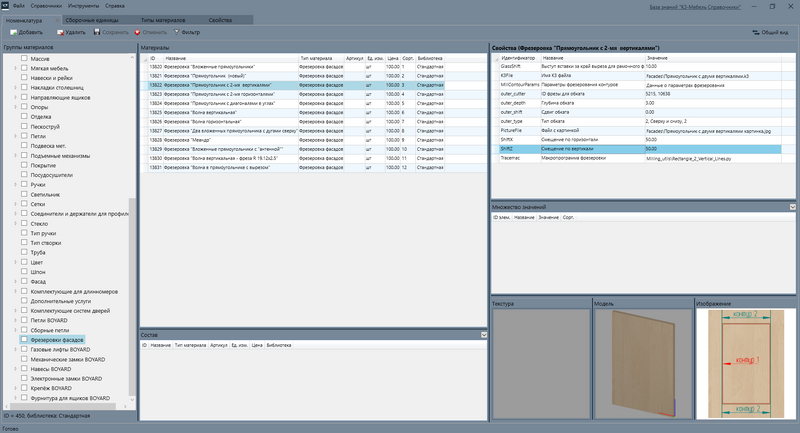Image resolution: width=800 pixels, height=433 pixels.
Task: Switch to Общий вид layout icon
Action: click(x=756, y=32)
